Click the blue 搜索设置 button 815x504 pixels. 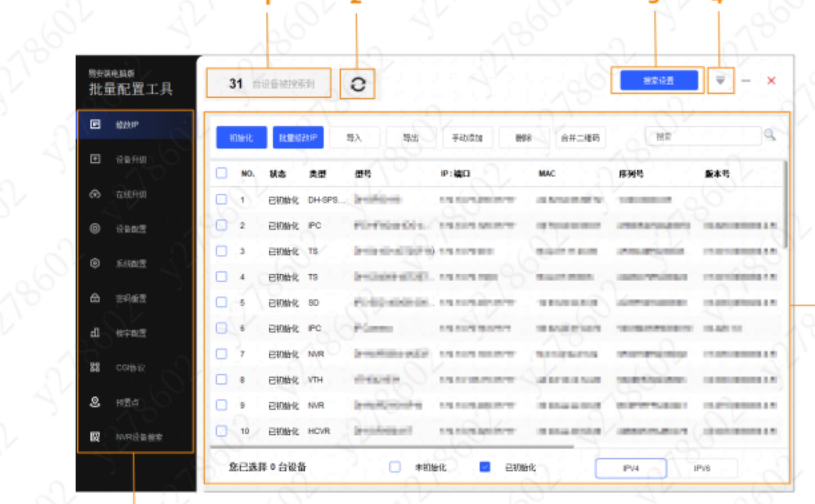tap(659, 81)
